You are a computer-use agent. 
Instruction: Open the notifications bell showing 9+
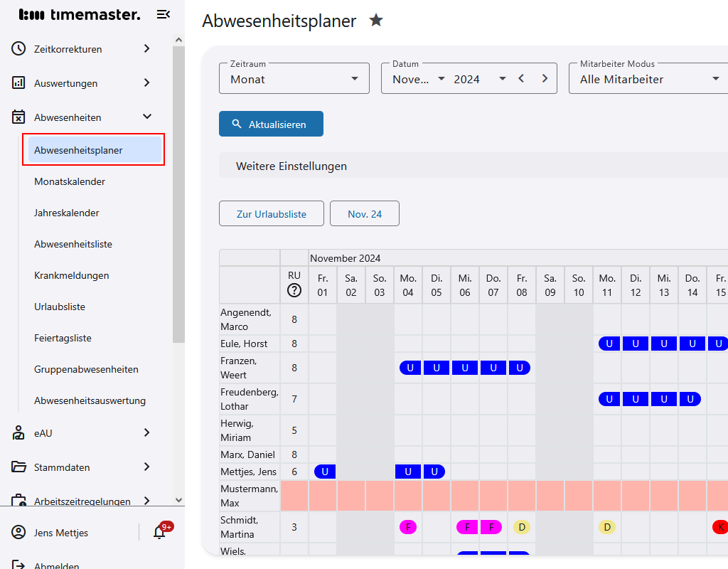(158, 533)
